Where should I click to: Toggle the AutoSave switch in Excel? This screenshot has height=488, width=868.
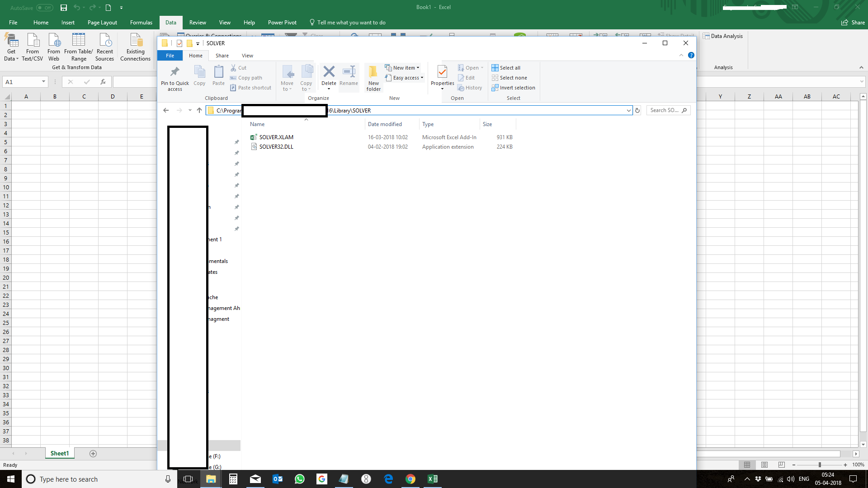(45, 8)
